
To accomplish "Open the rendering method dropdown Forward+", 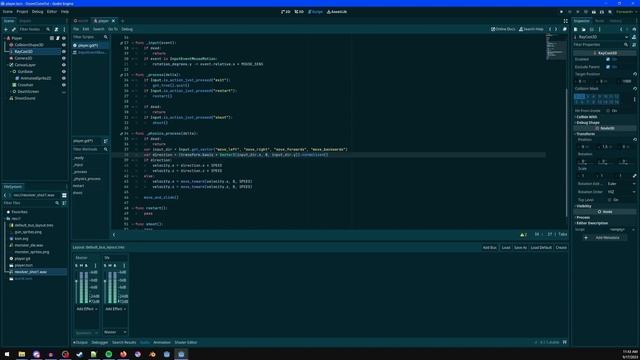I will 626,12.
